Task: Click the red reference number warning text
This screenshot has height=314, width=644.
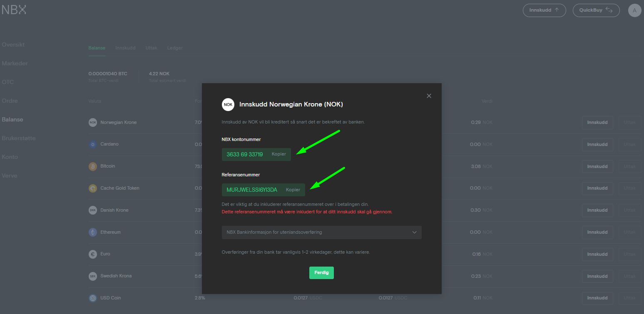Action: [307, 212]
